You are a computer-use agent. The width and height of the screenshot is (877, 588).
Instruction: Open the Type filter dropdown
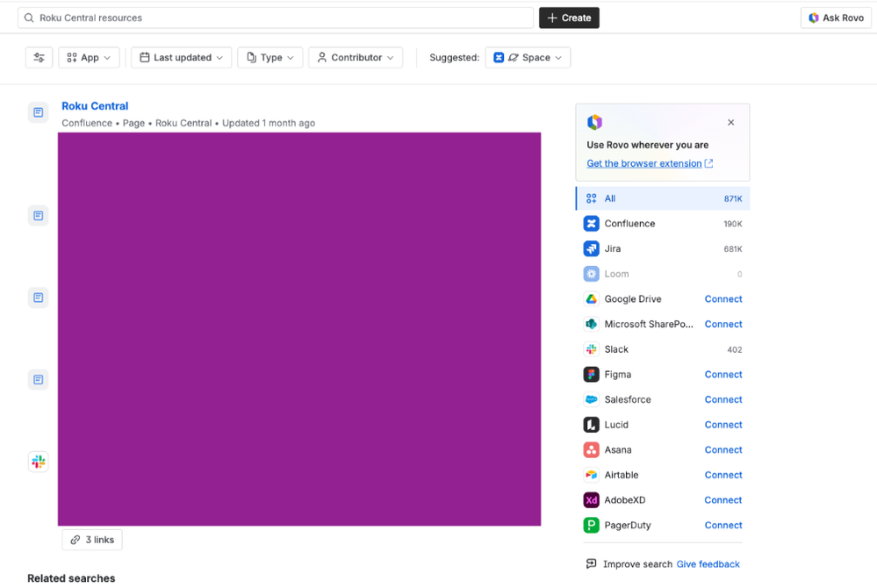[x=270, y=58]
